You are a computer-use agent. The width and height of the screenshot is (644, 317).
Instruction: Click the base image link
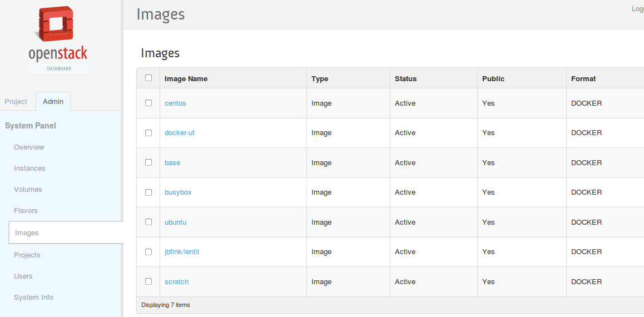click(172, 162)
